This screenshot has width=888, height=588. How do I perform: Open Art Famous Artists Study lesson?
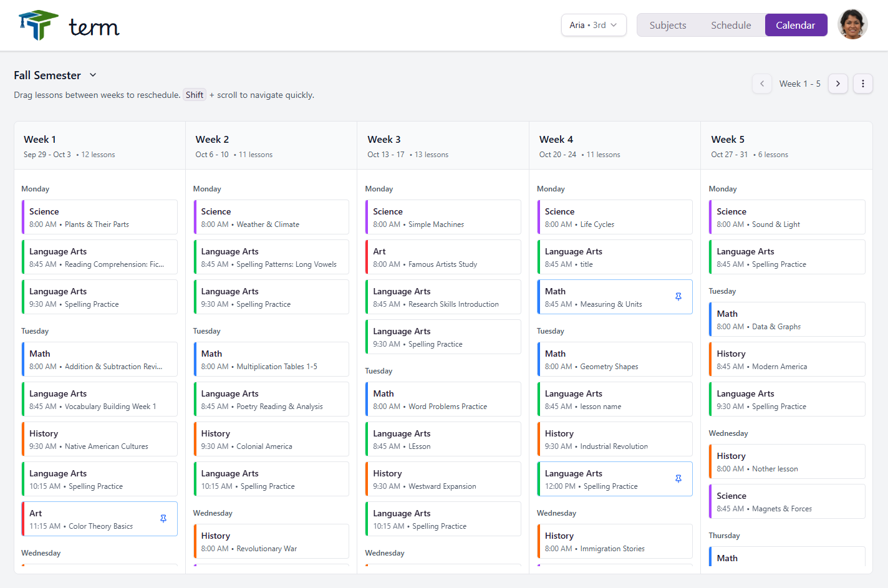coord(443,257)
